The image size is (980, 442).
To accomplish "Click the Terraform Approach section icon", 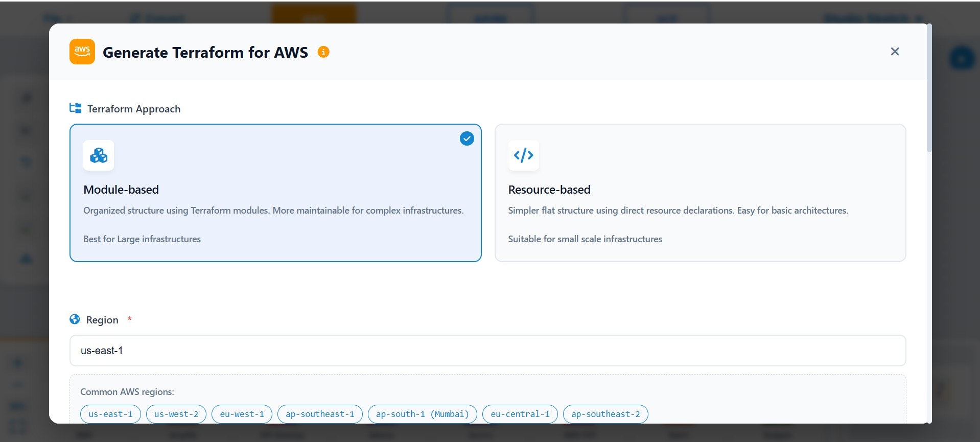I will (x=76, y=108).
